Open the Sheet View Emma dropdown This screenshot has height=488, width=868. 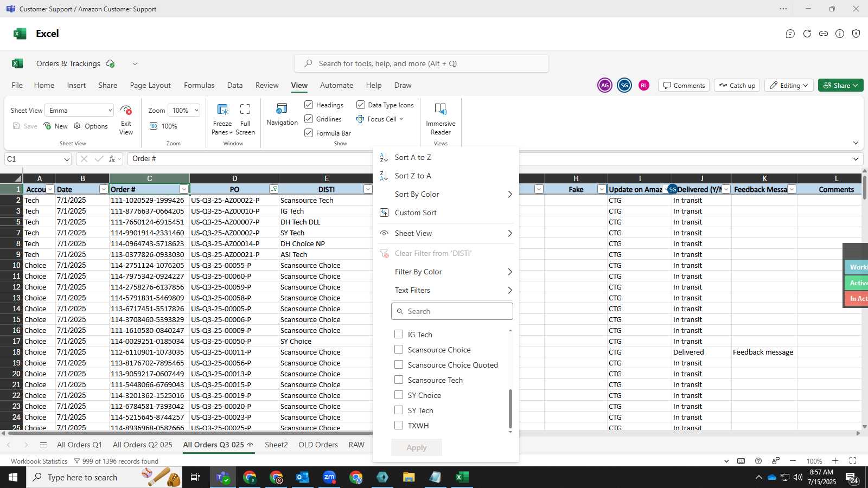pos(79,110)
